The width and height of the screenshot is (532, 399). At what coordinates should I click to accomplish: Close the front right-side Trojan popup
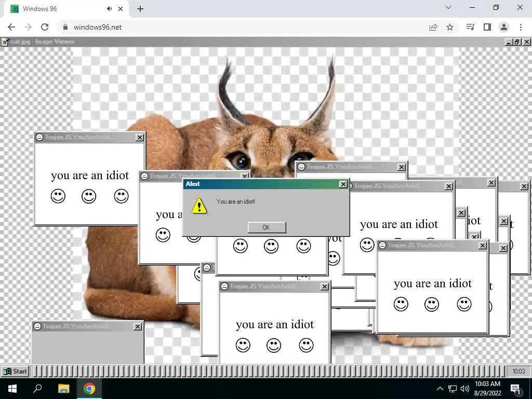483,246
